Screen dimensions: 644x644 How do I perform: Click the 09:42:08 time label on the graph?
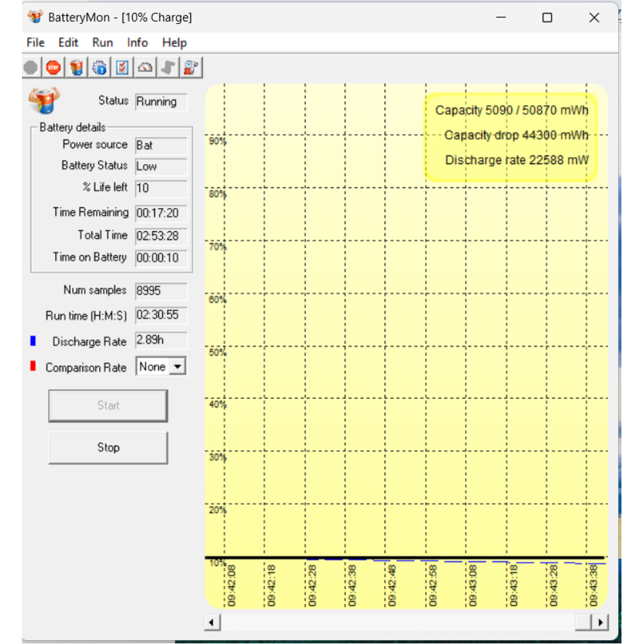click(x=232, y=585)
